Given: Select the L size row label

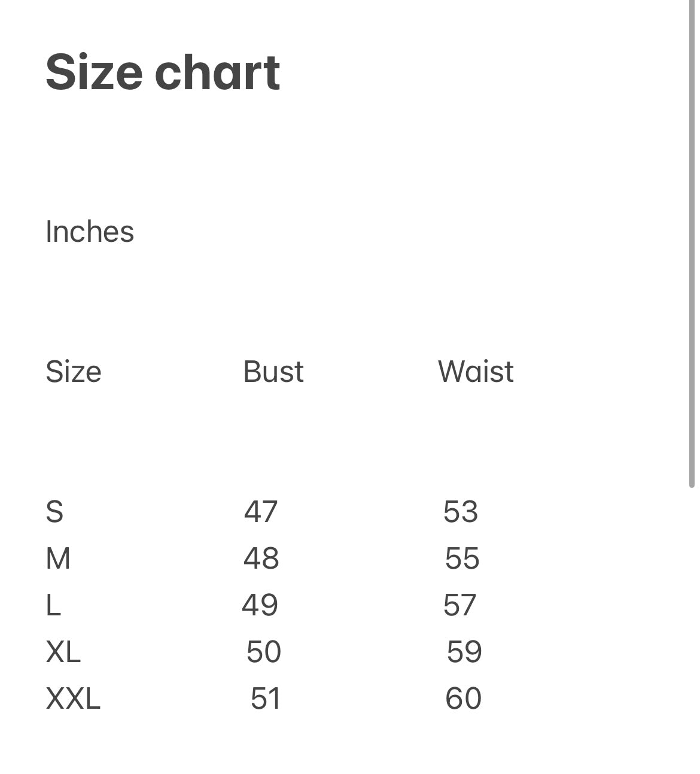Looking at the screenshot, I should pos(53,605).
